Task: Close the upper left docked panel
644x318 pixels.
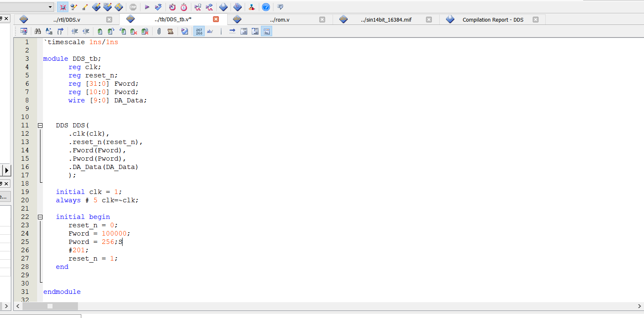Action: tap(6, 19)
